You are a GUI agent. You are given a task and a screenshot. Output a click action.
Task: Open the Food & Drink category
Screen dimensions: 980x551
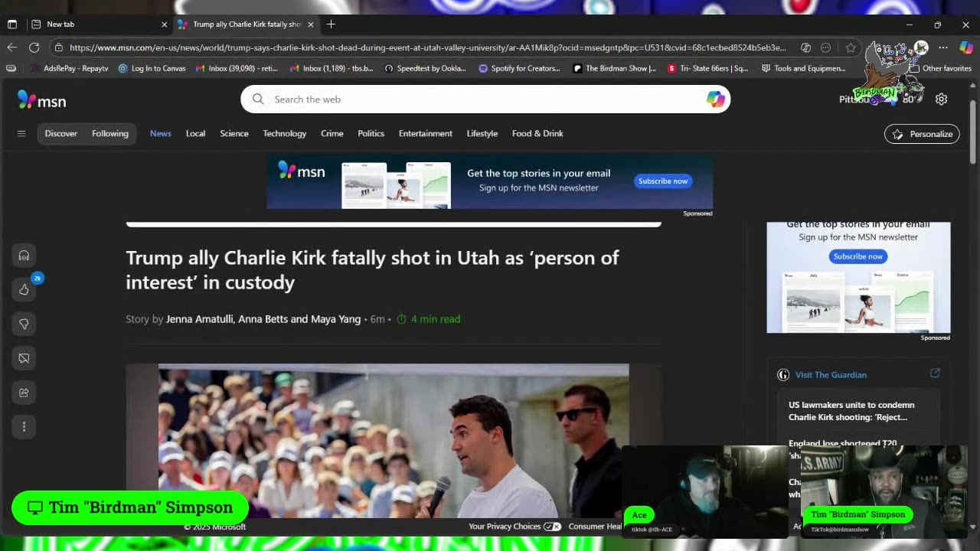pos(537,133)
